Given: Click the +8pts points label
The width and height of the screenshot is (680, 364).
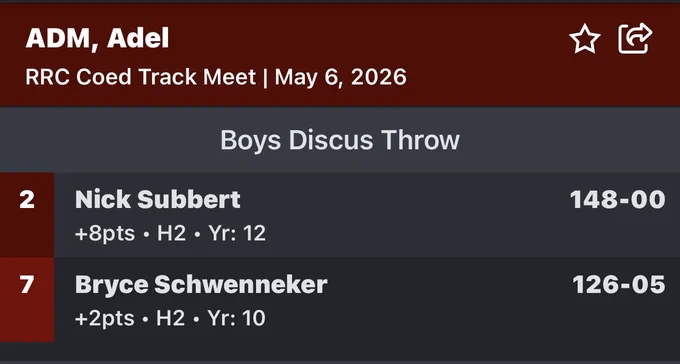Looking at the screenshot, I should 105,234.
